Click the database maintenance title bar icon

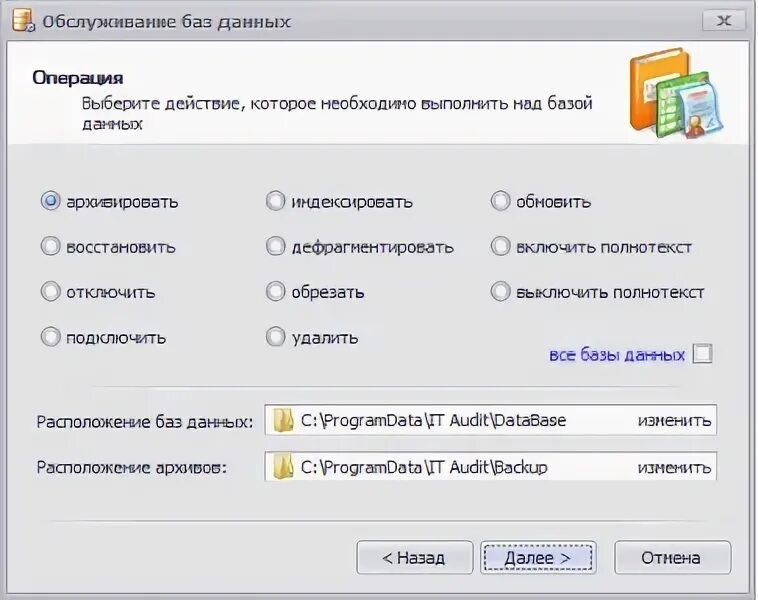click(x=23, y=21)
